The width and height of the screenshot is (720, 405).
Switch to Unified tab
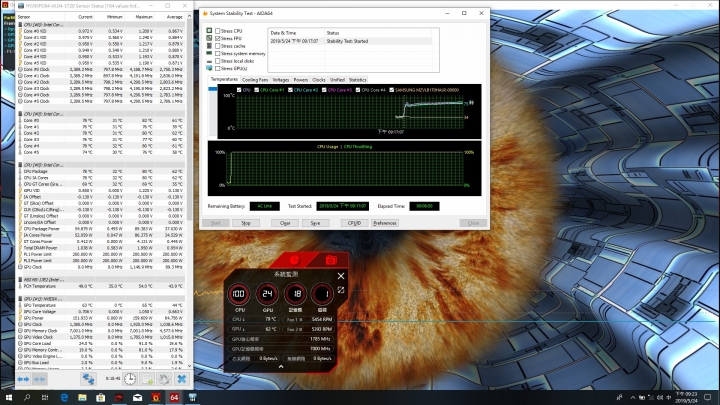click(337, 80)
